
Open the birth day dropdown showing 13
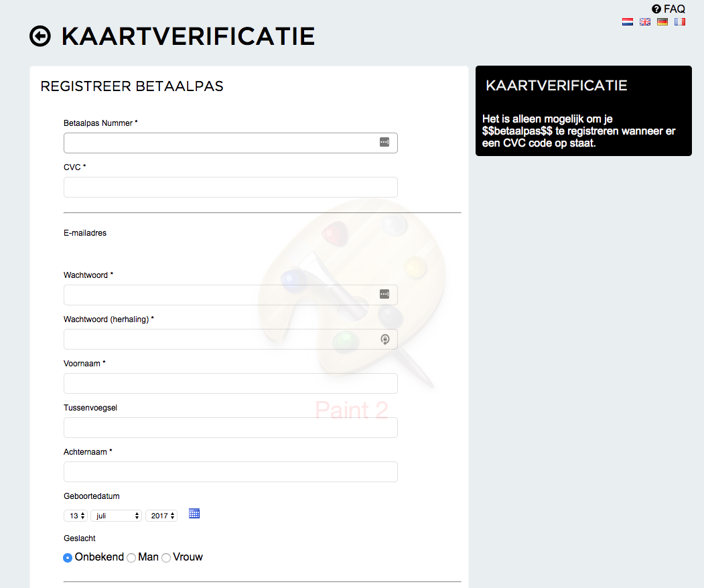75,516
